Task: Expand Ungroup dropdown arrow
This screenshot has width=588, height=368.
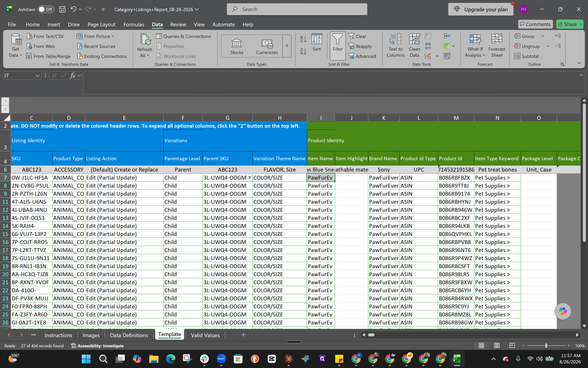Action: coord(548,46)
